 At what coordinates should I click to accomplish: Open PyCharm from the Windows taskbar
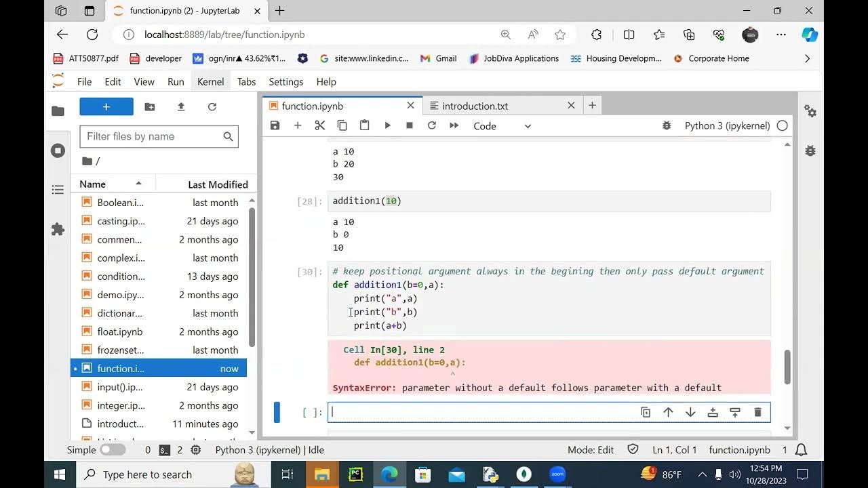pyautogui.click(x=355, y=474)
